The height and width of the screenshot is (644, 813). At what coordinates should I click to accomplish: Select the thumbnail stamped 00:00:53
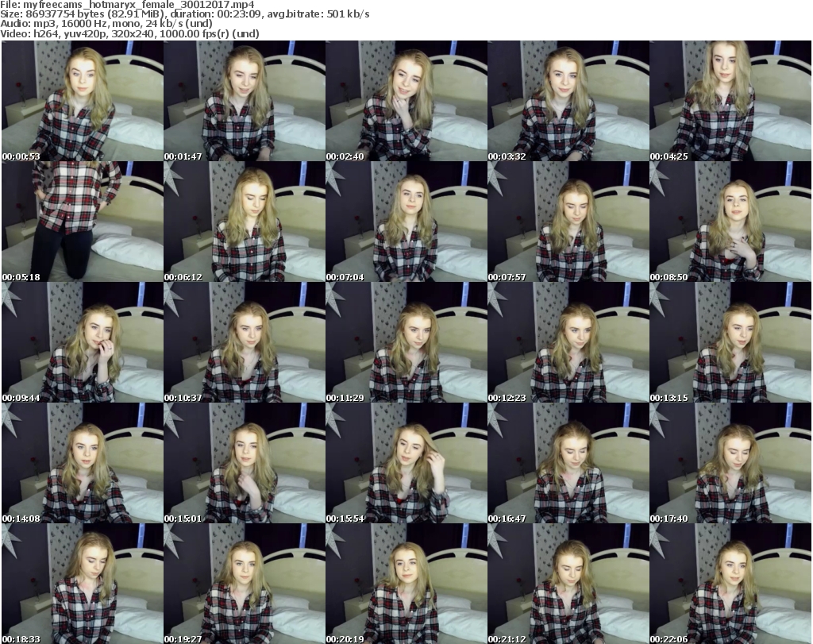tap(83, 101)
